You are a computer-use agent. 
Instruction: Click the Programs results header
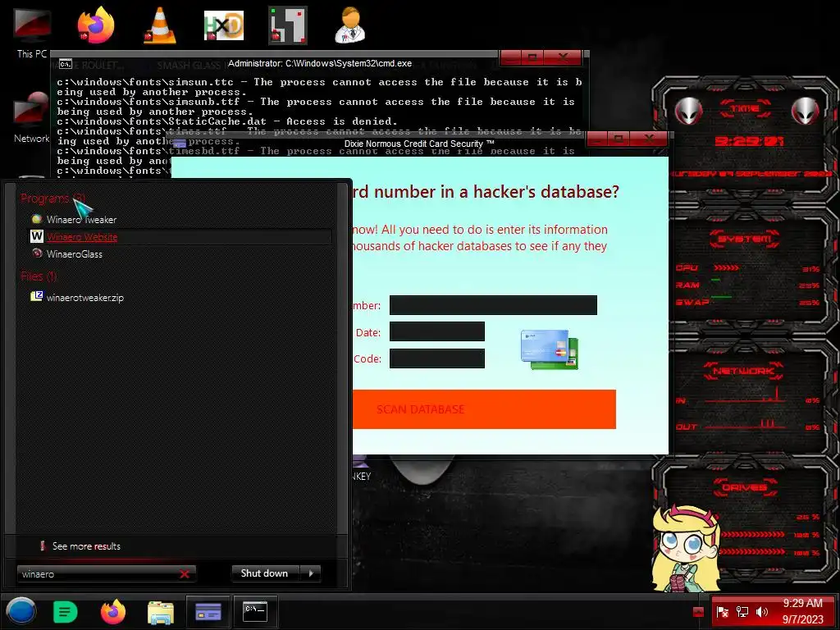pyautogui.click(x=52, y=199)
